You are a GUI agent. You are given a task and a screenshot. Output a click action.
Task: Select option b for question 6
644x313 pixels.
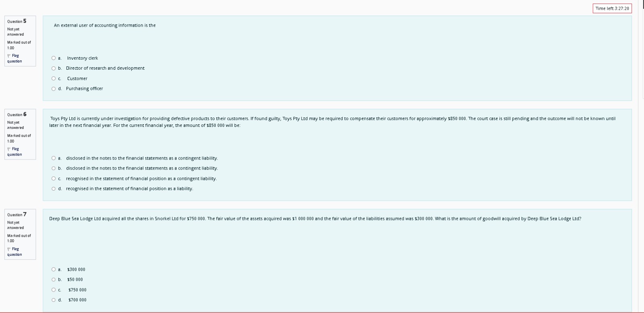click(x=54, y=168)
